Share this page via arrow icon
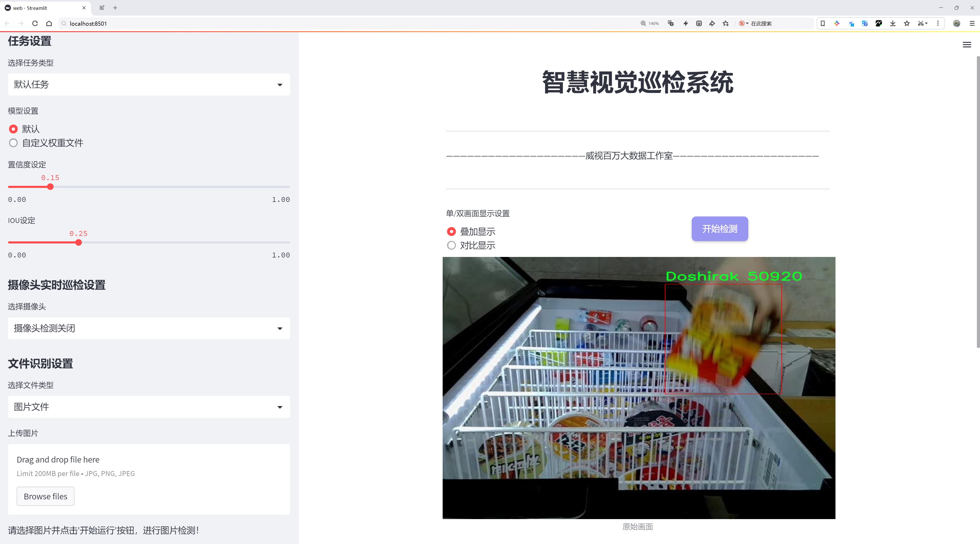This screenshot has height=544, width=980. (712, 23)
